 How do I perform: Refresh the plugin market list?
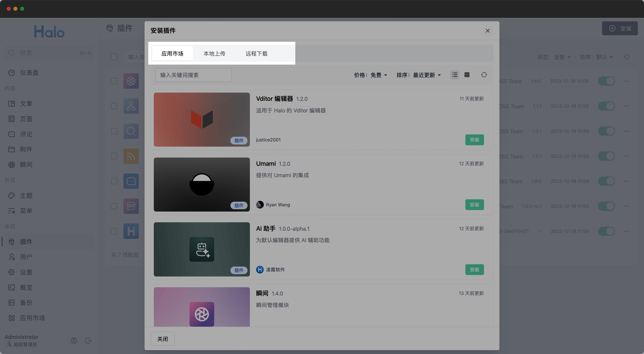point(484,75)
